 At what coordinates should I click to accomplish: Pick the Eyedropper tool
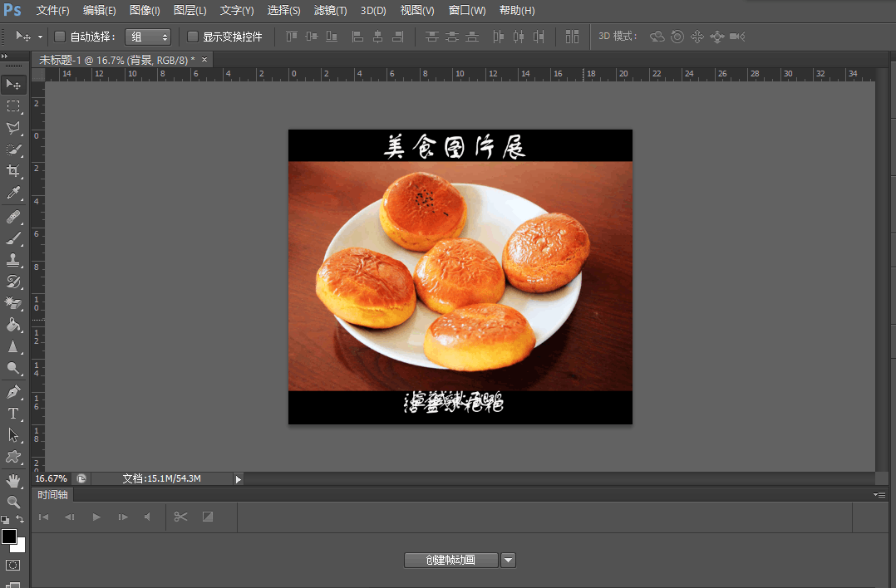[13, 193]
